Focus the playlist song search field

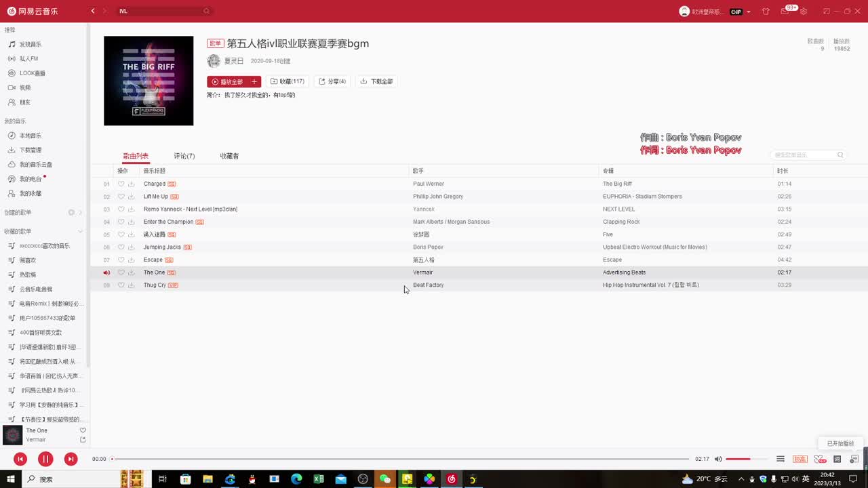point(808,155)
